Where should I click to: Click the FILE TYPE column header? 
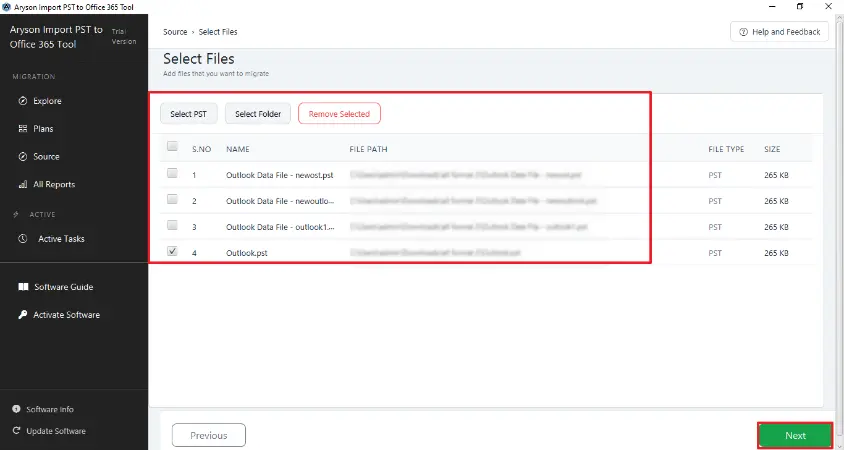(726, 149)
